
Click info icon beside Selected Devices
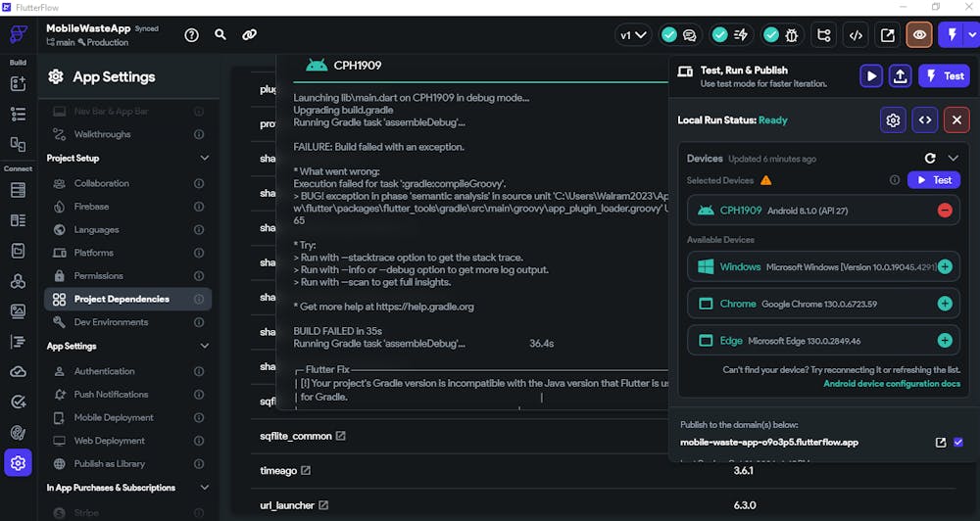coord(895,180)
